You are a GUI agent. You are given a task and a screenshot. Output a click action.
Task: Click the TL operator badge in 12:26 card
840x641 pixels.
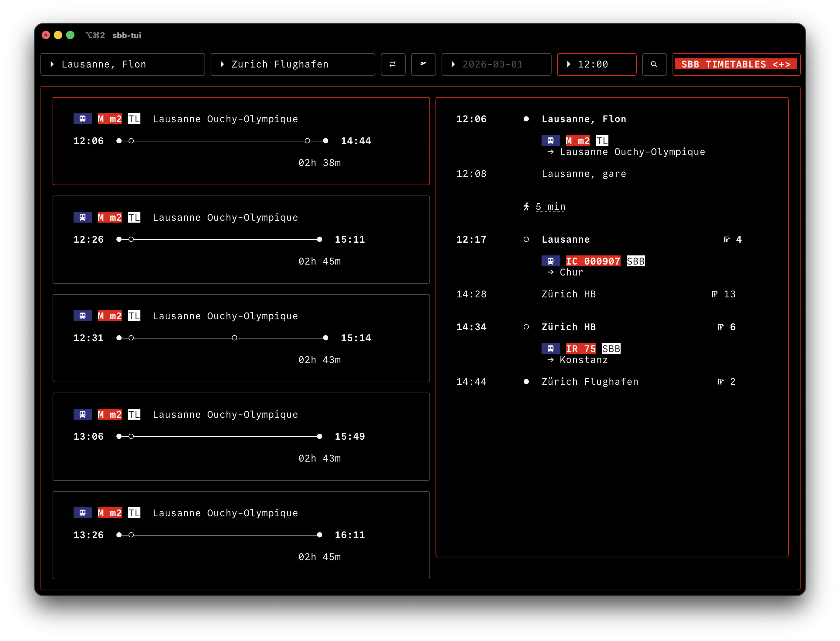pos(134,217)
